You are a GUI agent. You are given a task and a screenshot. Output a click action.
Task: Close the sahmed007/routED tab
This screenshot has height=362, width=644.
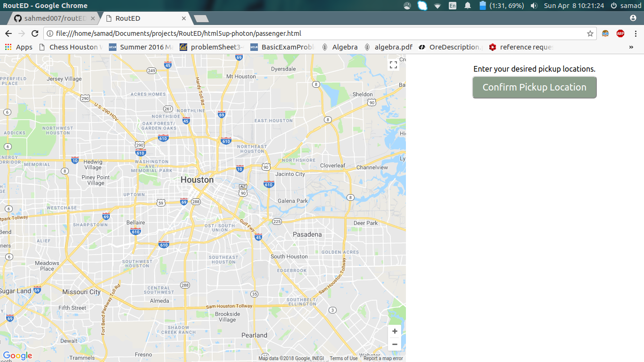(93, 19)
